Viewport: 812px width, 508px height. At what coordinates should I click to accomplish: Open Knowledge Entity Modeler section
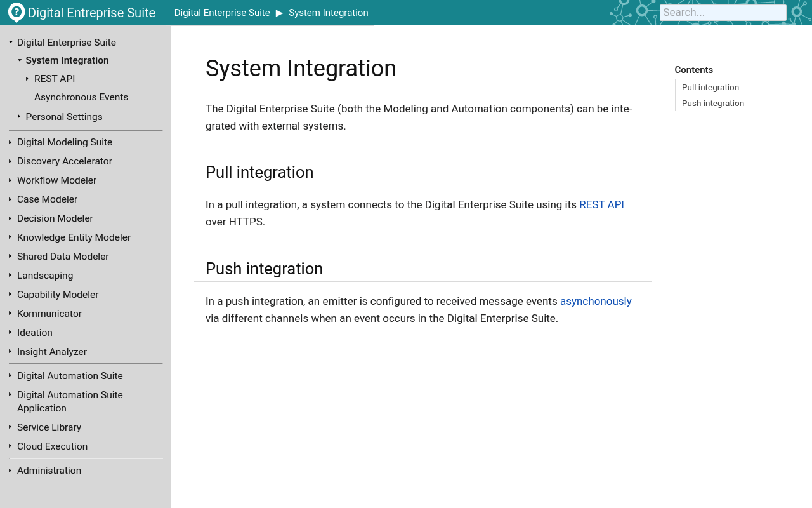tap(74, 237)
